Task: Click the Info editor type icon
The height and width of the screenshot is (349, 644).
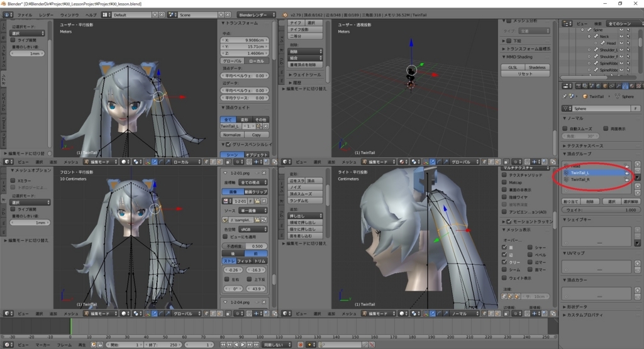Action: click(8, 15)
